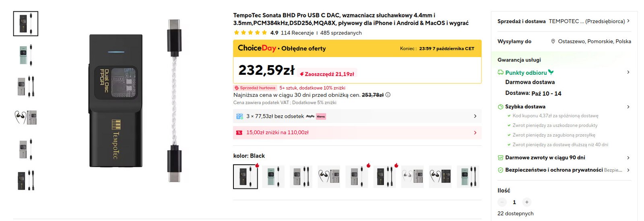Click the Sprzedaż hurtowa wholesale tag
Image resolution: width=644 pixels, height=221 pixels.
pos(255,88)
